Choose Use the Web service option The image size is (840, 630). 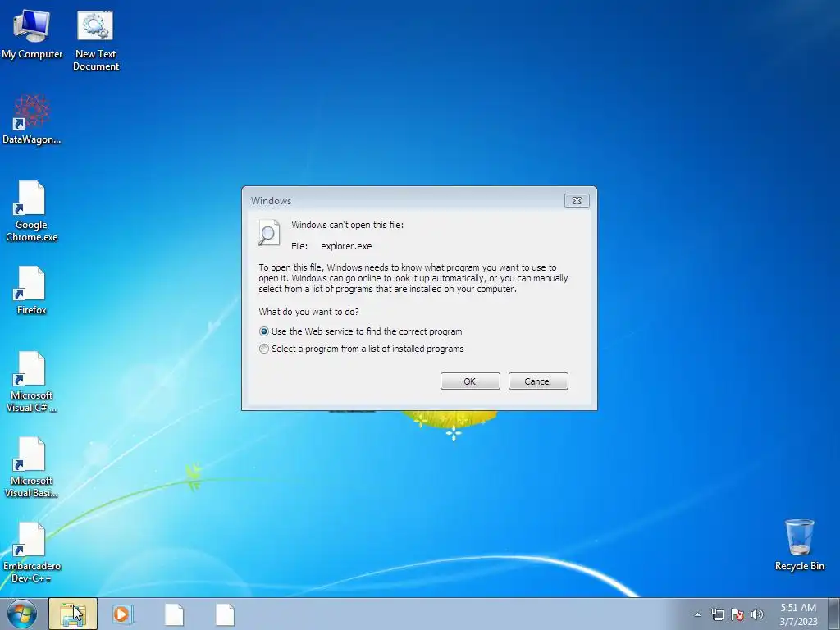click(x=361, y=331)
